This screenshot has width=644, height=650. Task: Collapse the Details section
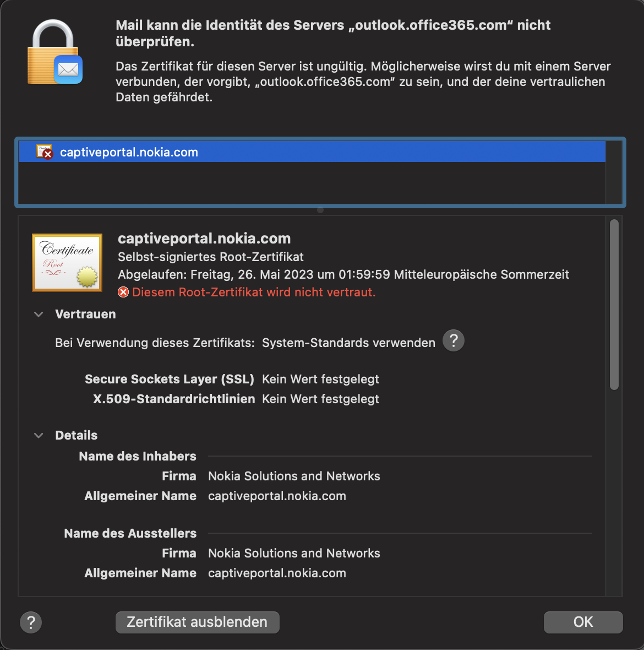39,435
